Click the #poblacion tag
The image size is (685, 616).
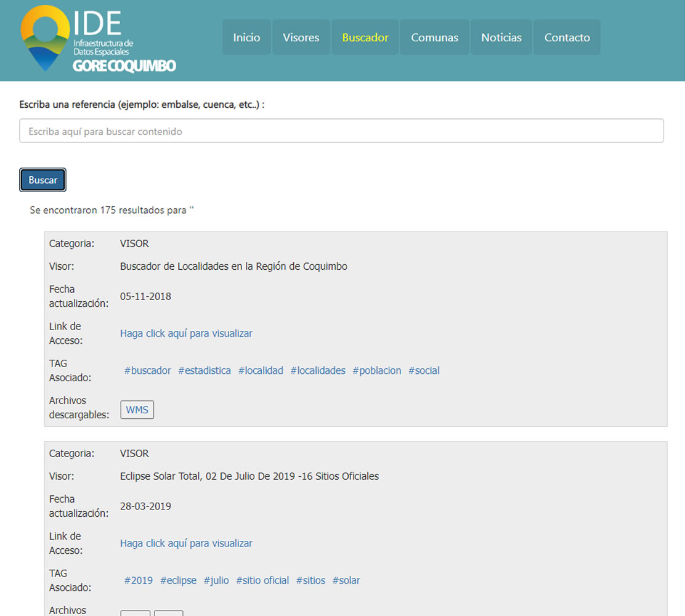(377, 370)
